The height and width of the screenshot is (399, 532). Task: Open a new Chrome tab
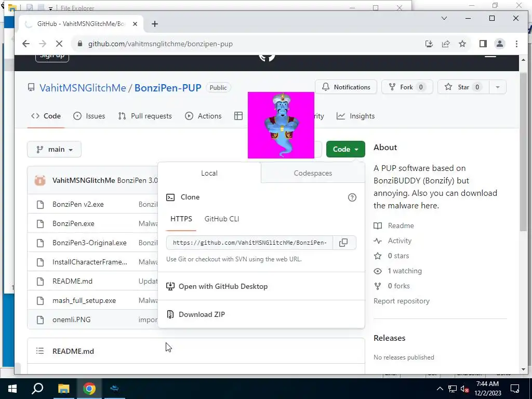tap(155, 24)
